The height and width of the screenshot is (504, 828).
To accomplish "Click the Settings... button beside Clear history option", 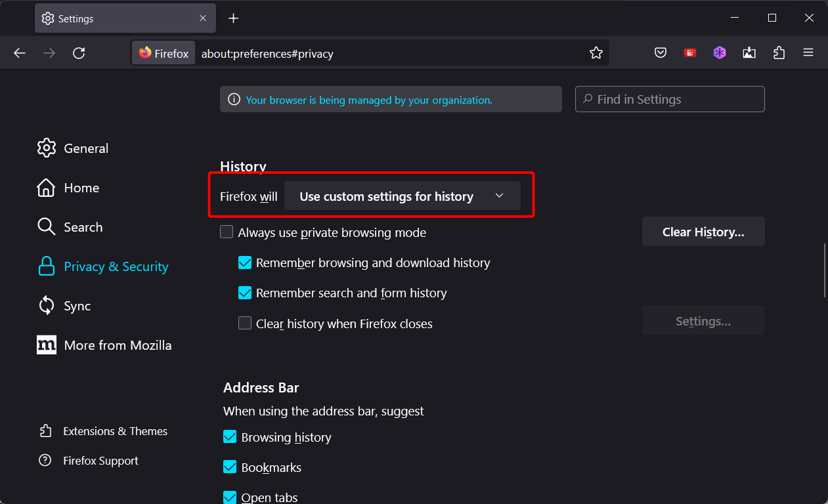I will coord(703,321).
